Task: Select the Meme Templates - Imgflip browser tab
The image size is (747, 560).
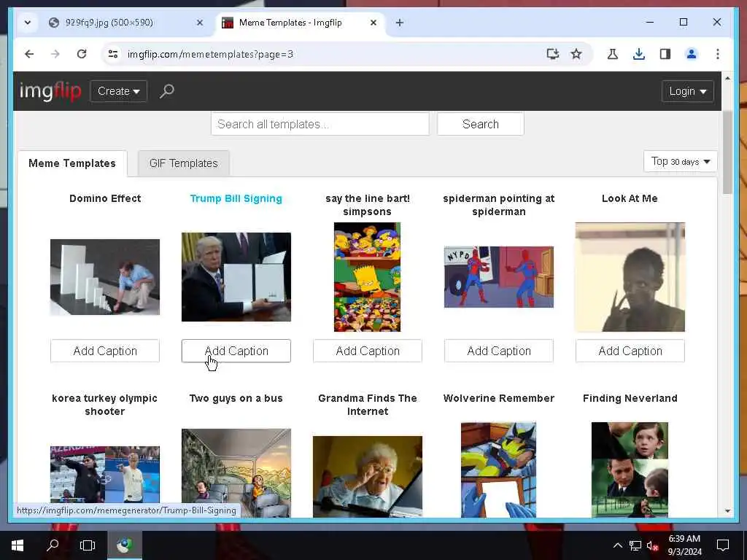Action: coord(300,23)
